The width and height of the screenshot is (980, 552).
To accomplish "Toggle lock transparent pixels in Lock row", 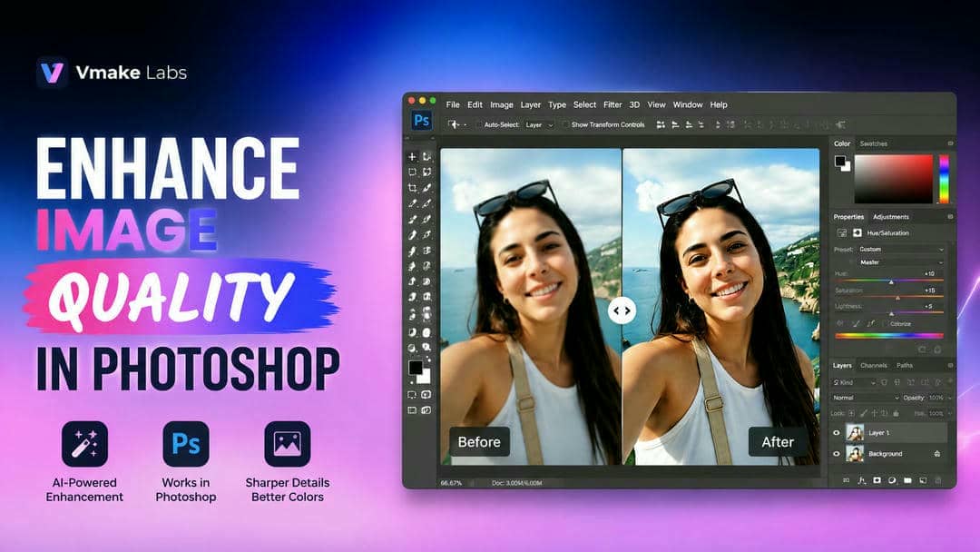I will pos(851,413).
